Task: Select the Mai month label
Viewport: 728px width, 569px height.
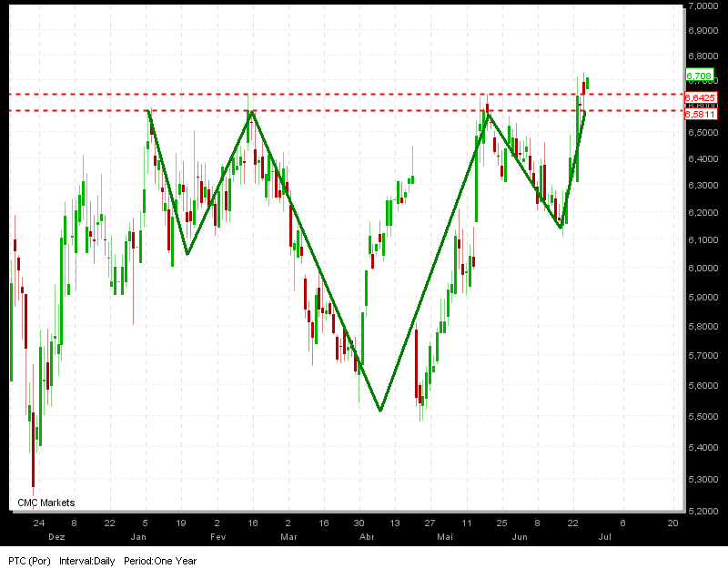Action: (445, 537)
